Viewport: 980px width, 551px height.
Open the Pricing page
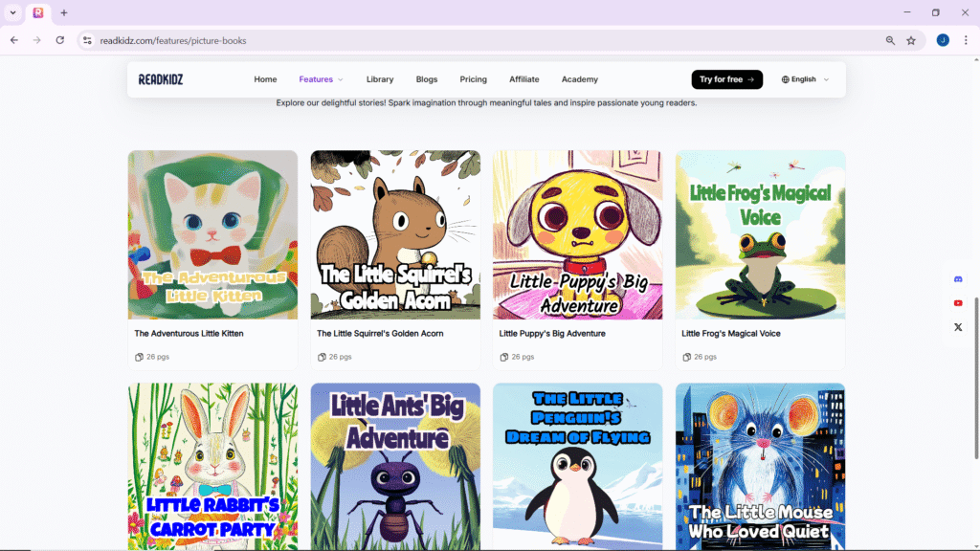[x=473, y=79]
